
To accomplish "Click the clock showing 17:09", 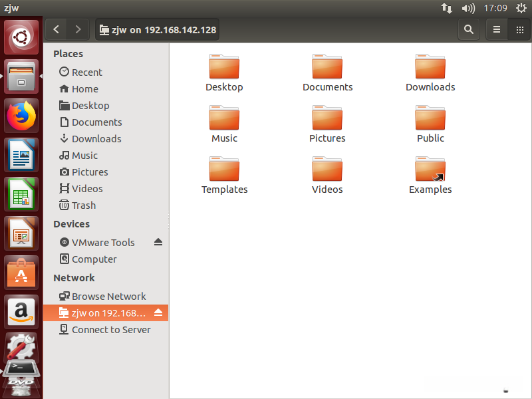I will coord(495,8).
